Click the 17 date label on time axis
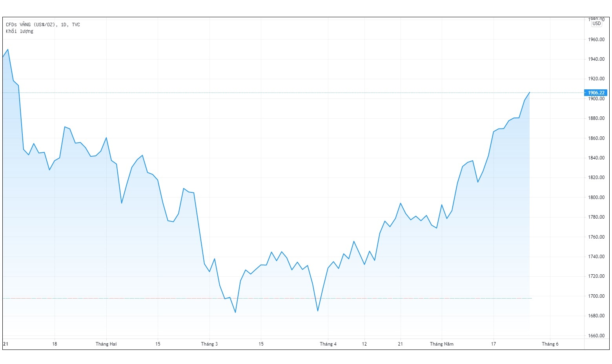 click(x=493, y=344)
